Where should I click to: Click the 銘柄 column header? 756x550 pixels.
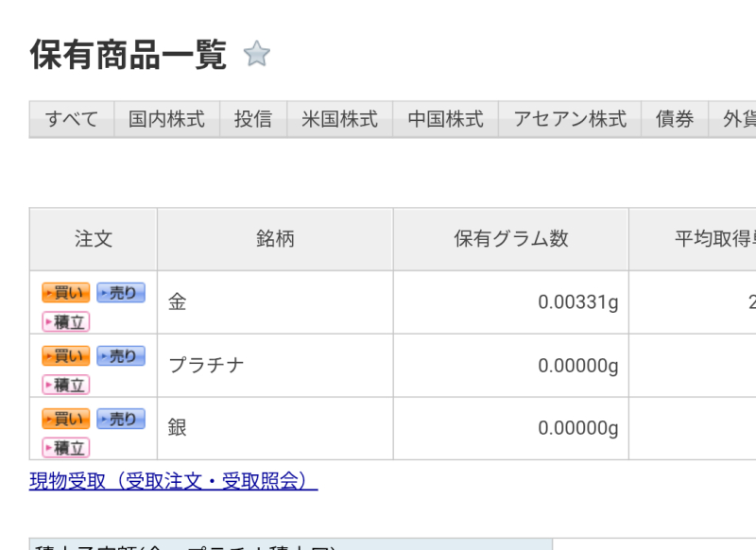tap(275, 239)
